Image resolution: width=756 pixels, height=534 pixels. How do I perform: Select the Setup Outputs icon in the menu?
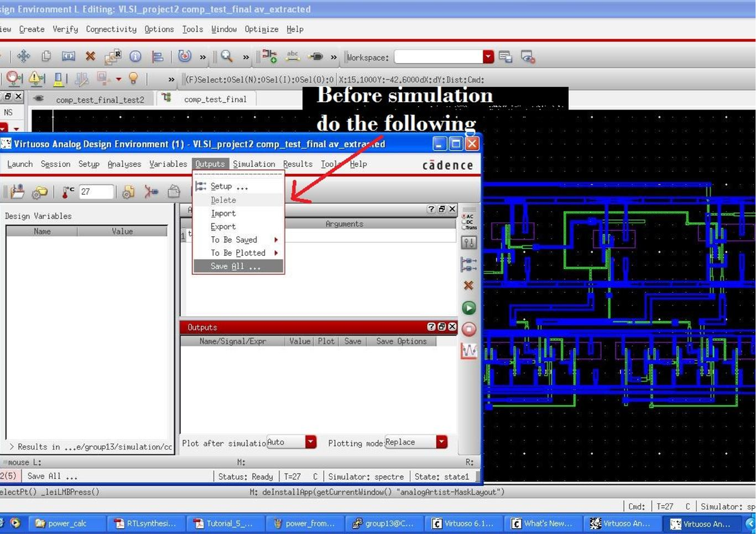[200, 186]
